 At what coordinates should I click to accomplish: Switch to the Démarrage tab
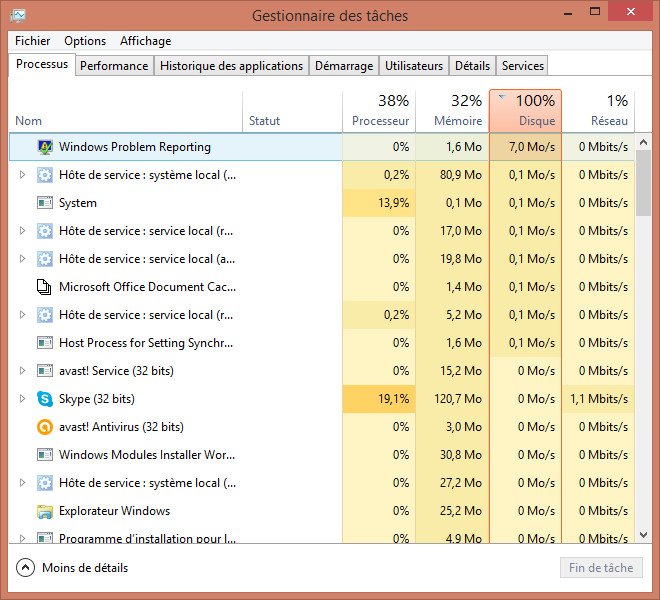(x=344, y=66)
